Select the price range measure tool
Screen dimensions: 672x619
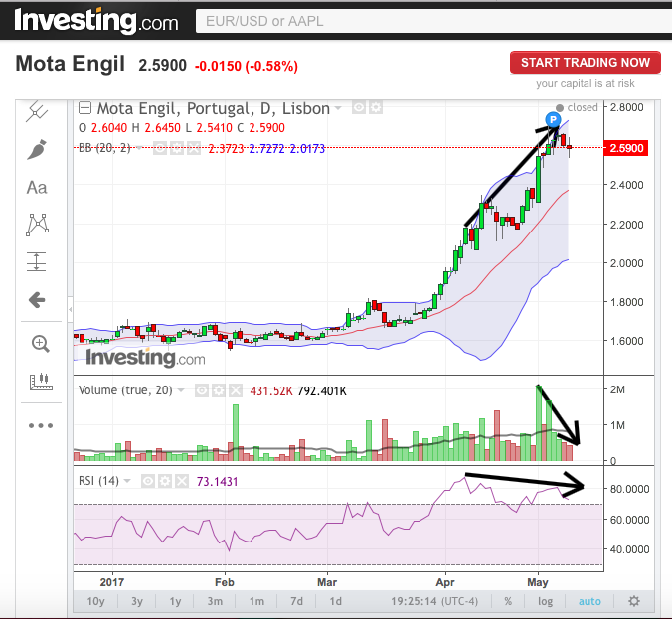click(x=37, y=261)
